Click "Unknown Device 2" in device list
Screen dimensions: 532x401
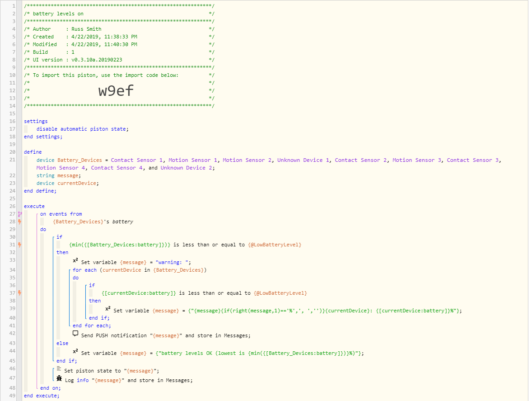pyautogui.click(x=186, y=168)
